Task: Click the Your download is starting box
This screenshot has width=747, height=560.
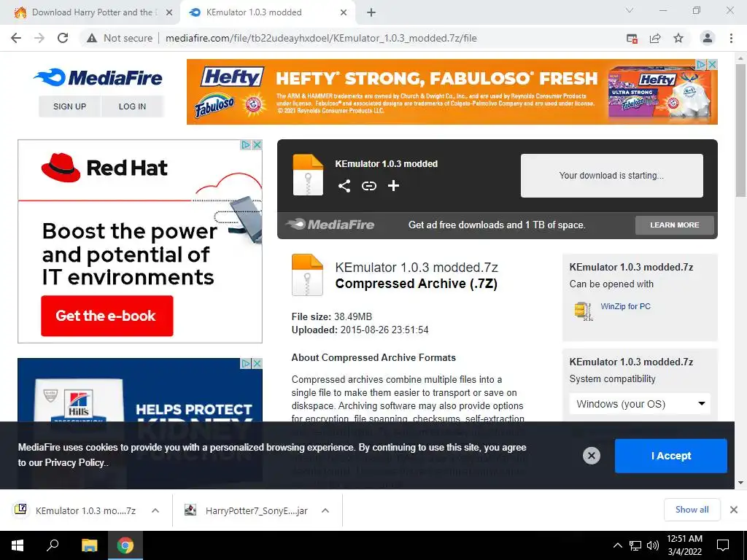Action: pyautogui.click(x=612, y=175)
